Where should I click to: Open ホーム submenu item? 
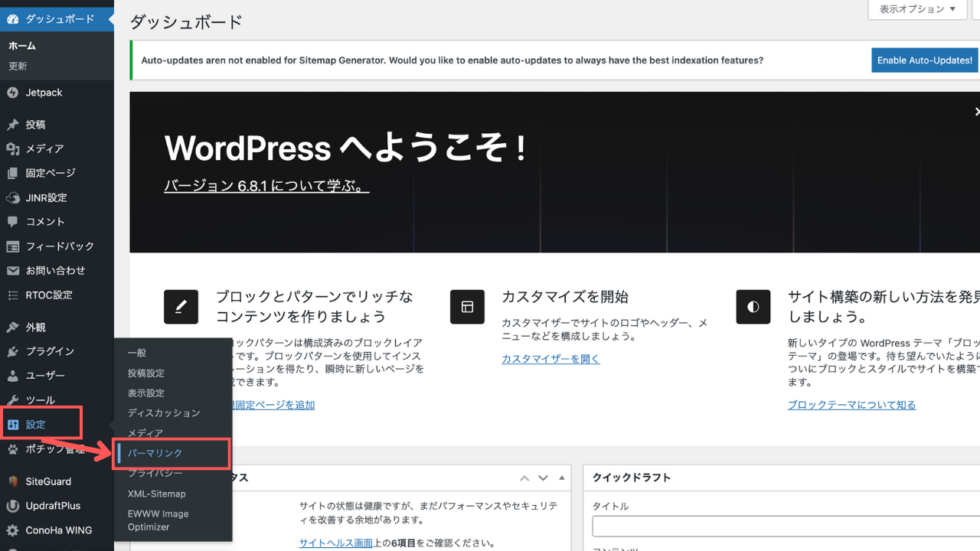22,46
